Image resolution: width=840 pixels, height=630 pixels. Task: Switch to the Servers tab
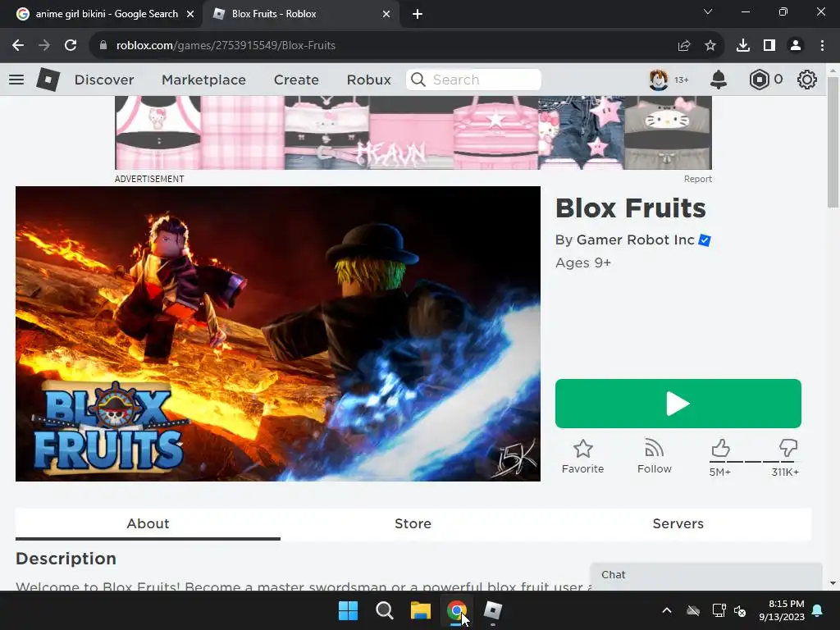click(x=678, y=523)
